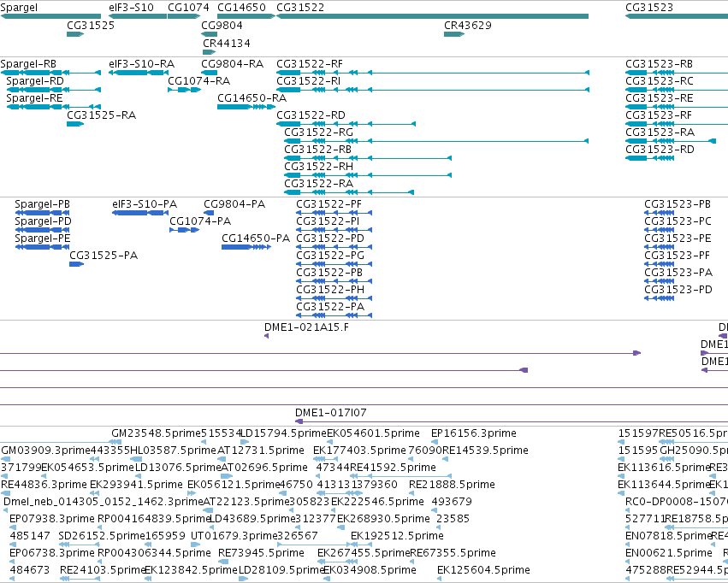Click EST GM23548.5prime
728x583 pixels.
(156, 433)
